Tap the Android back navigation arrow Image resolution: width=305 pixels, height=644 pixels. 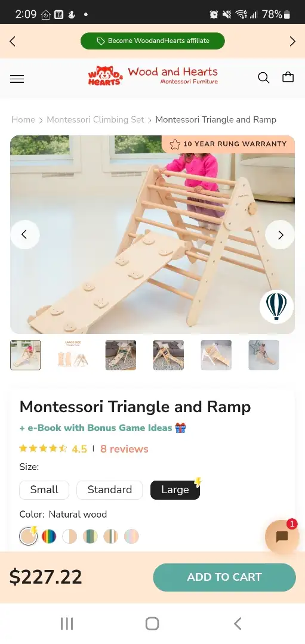point(238,624)
